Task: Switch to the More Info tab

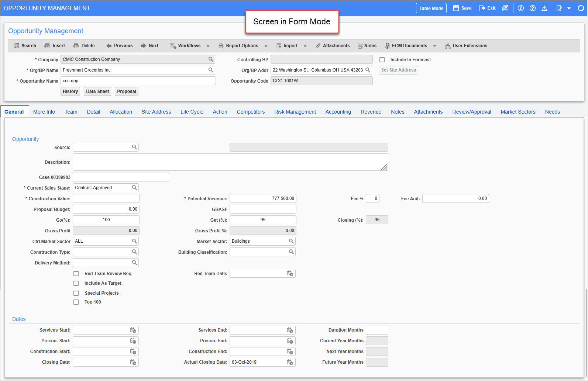Action: click(44, 112)
